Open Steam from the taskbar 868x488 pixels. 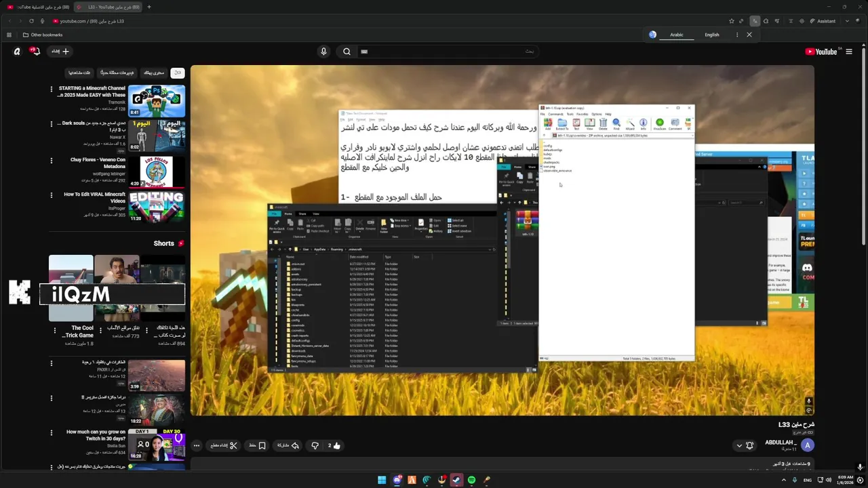click(456, 480)
